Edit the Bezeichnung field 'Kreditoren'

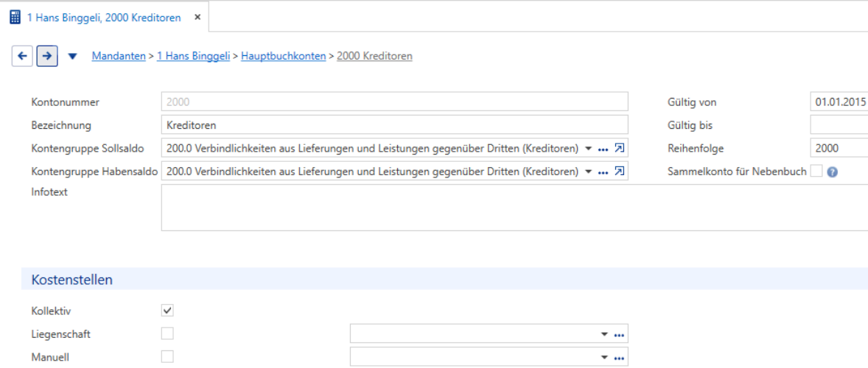coord(395,125)
